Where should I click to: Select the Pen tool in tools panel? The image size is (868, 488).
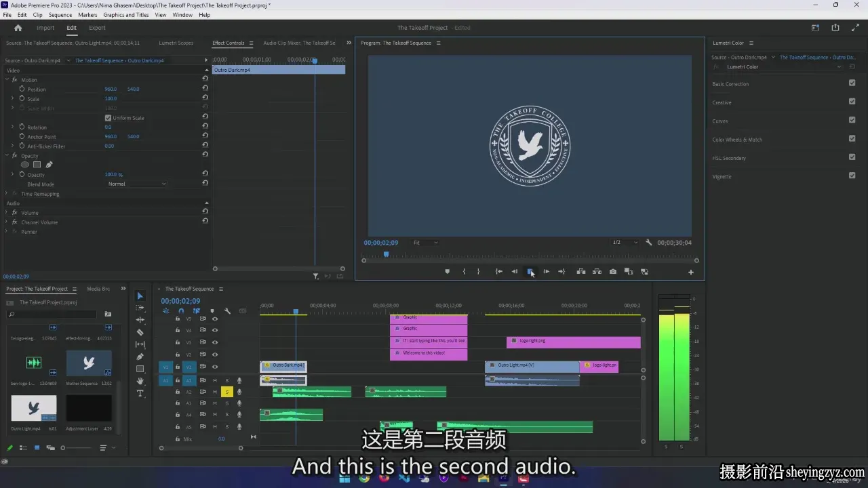click(140, 357)
